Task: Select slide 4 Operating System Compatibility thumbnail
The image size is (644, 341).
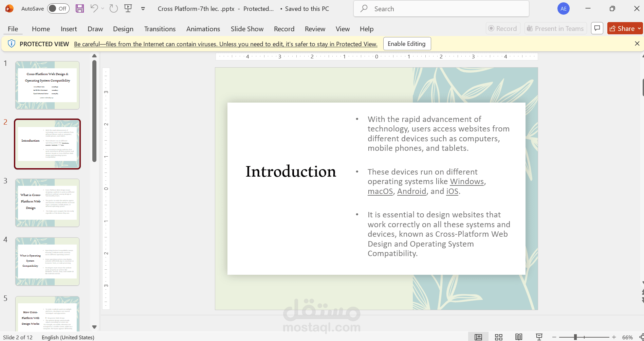Action: (47, 262)
